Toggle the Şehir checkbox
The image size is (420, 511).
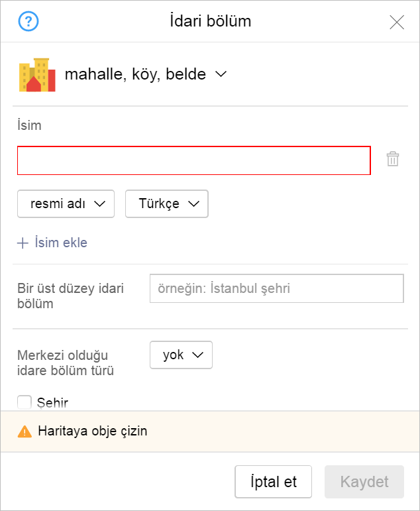click(x=25, y=402)
